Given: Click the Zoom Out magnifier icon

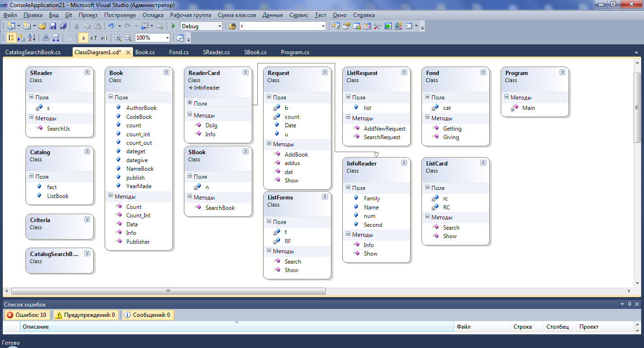Looking at the screenshot, I should pos(128,38).
